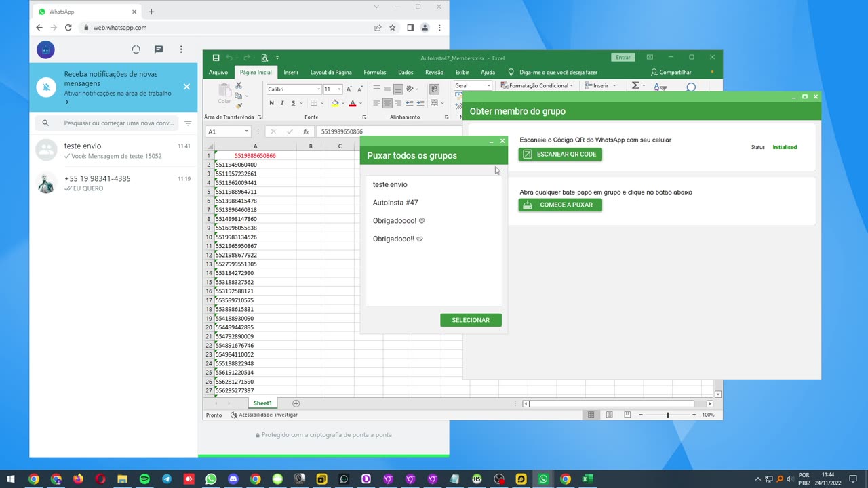Screen dimensions: 868x488
Task: Switch to Page Break Preview in Excel status bar
Action: point(627,415)
